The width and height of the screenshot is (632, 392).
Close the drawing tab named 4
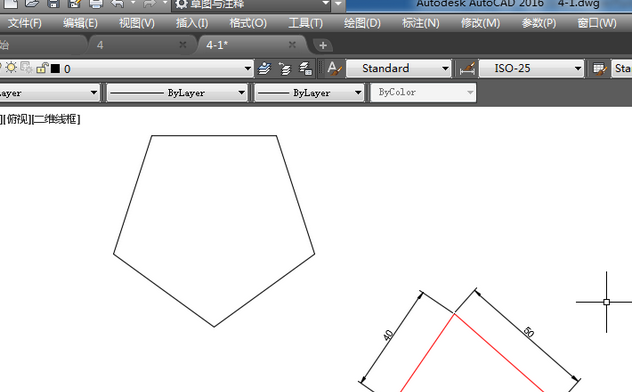[x=183, y=45]
